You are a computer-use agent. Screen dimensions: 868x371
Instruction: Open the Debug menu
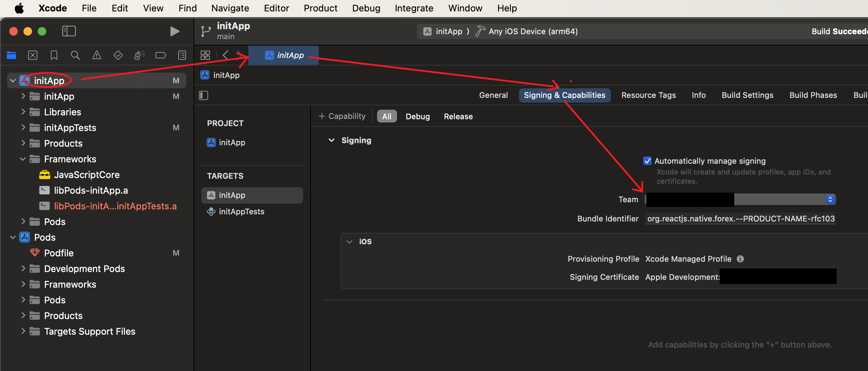366,8
